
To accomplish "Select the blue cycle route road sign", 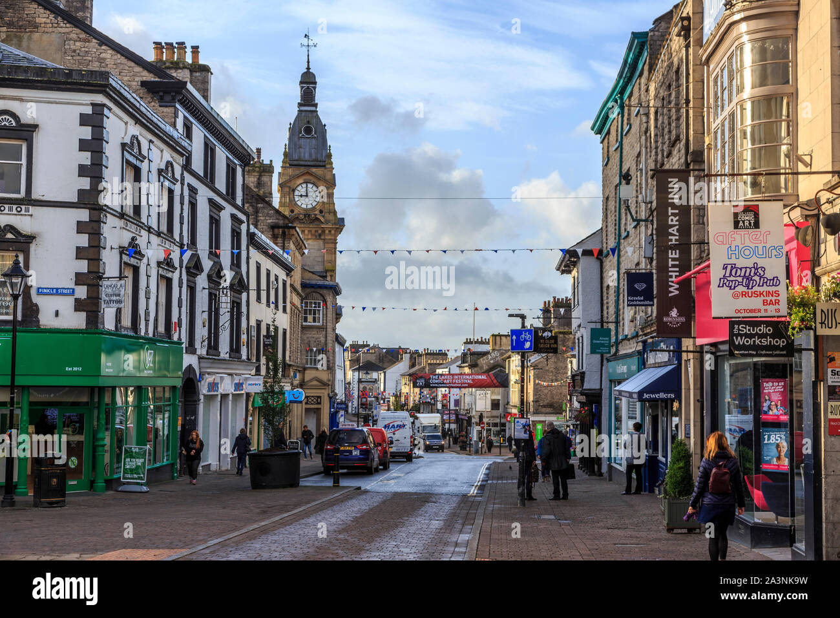I will pos(521,340).
